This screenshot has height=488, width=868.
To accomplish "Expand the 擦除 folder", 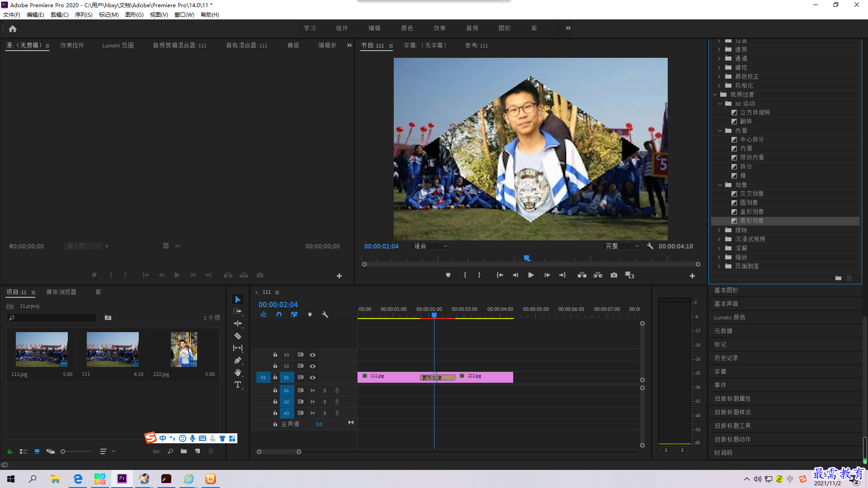I will point(719,230).
